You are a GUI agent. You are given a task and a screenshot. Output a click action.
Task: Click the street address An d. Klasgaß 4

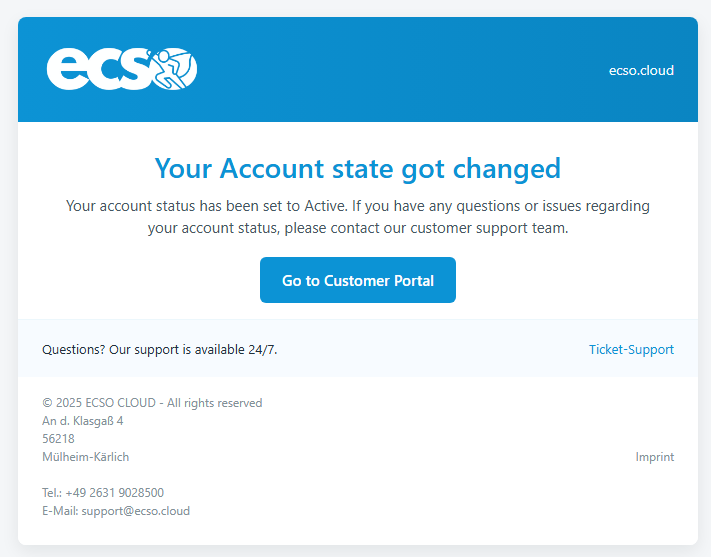pyautogui.click(x=83, y=421)
